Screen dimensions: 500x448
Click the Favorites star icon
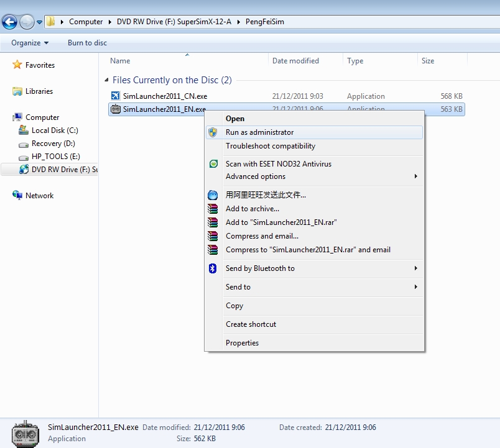click(17, 65)
